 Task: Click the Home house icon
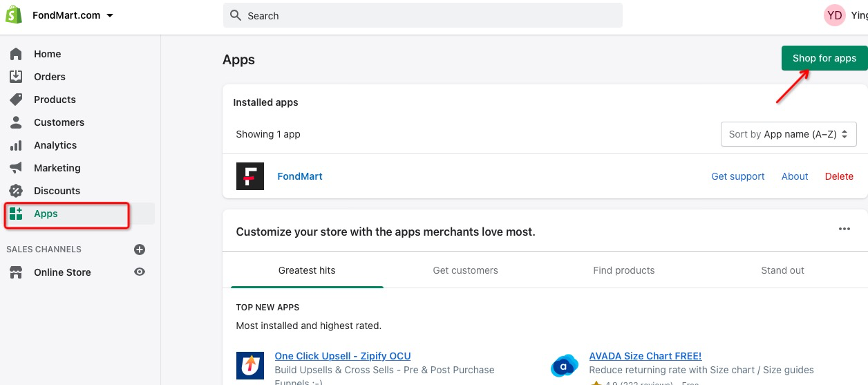coord(16,54)
